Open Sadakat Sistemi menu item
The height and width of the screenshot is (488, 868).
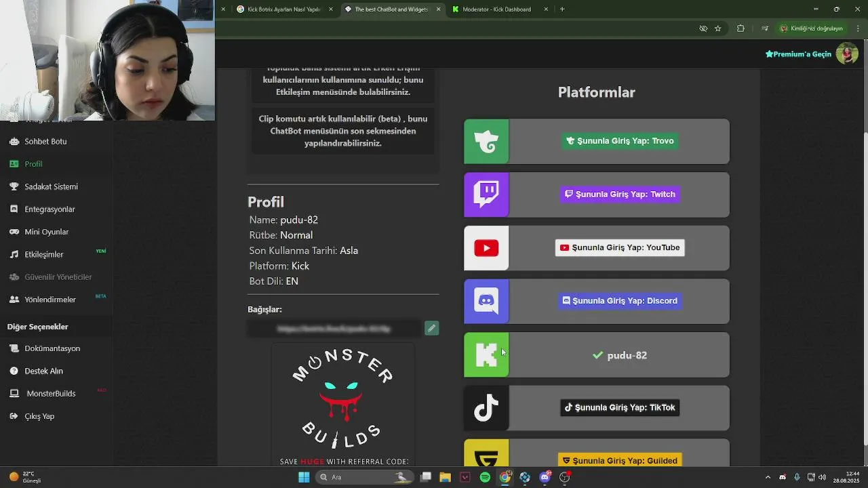tap(51, 186)
